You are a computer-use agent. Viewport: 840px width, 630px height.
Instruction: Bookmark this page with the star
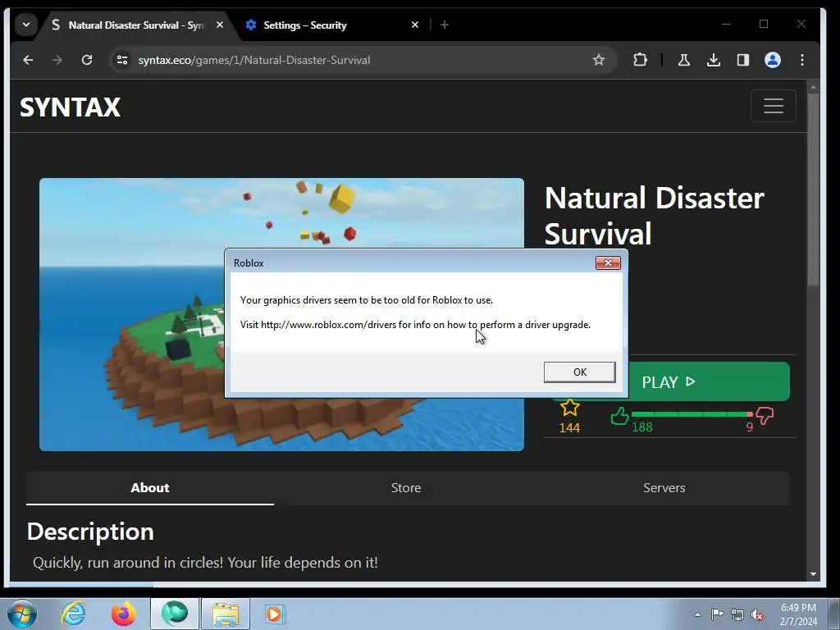[x=598, y=60]
